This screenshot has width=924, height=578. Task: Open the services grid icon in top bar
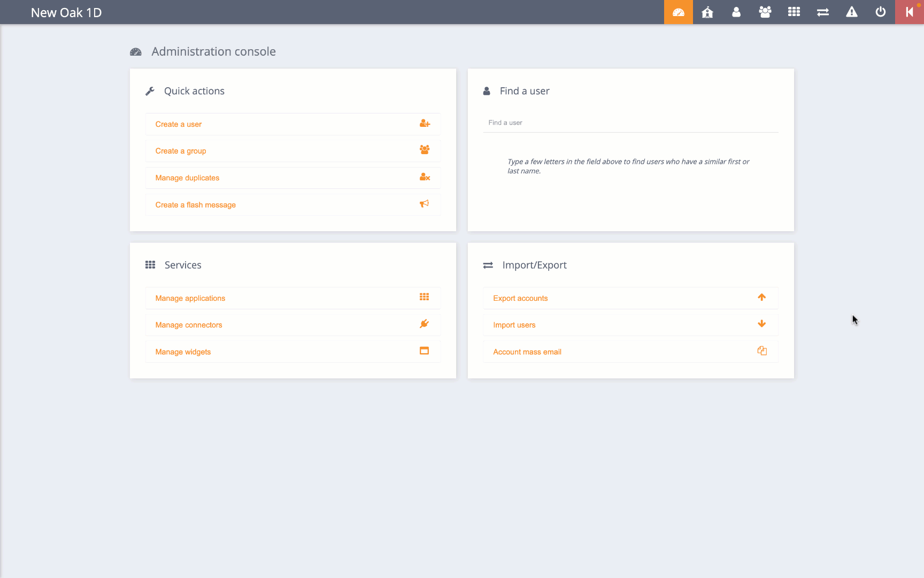pyautogui.click(x=794, y=12)
